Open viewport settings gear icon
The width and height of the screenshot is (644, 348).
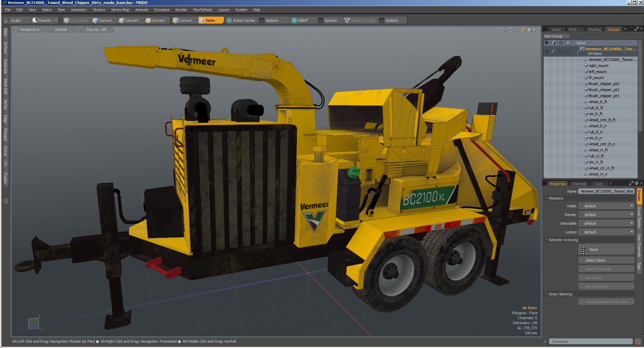529,30
